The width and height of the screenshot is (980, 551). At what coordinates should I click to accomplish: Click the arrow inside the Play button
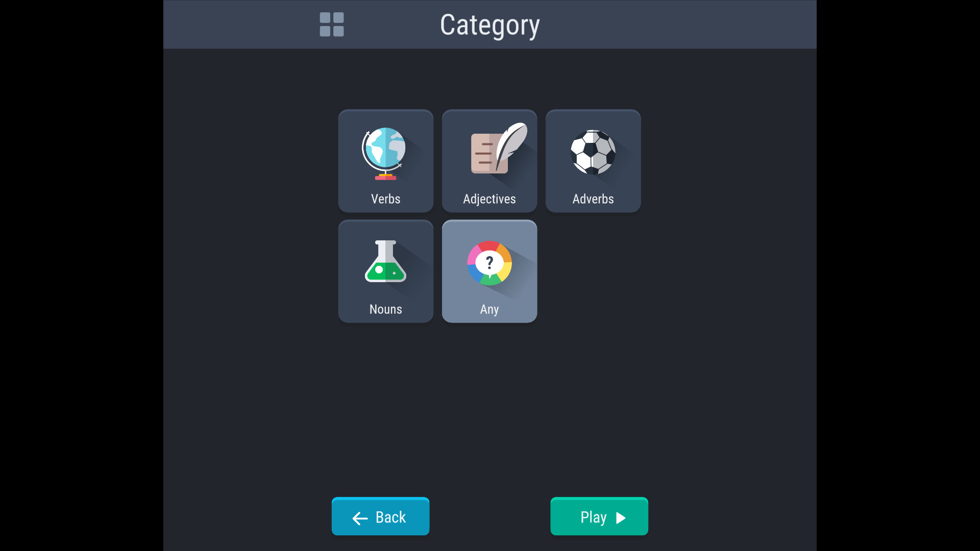(619, 517)
